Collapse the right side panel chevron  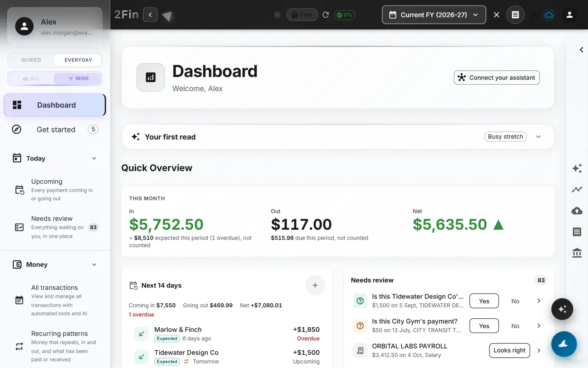(581, 50)
